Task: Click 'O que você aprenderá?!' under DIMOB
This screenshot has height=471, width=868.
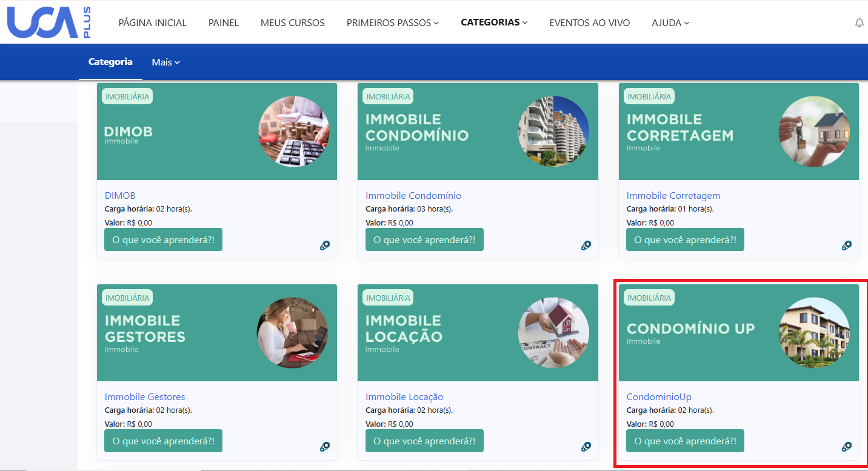Action: click(164, 239)
